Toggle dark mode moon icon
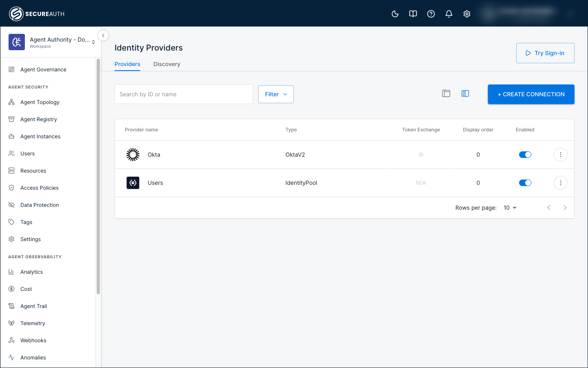Screen dimensions: 588x368 click(395, 14)
